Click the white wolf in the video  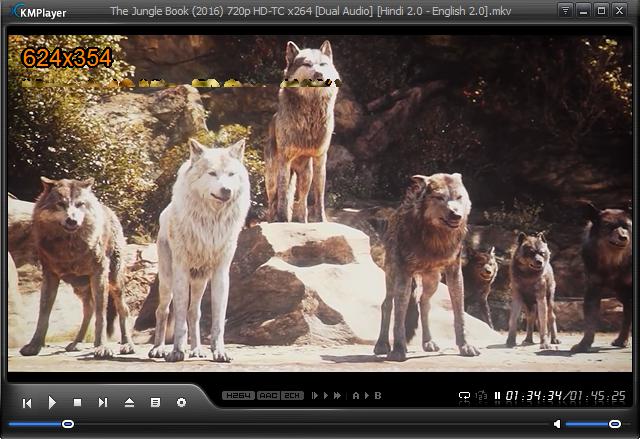pos(201,249)
